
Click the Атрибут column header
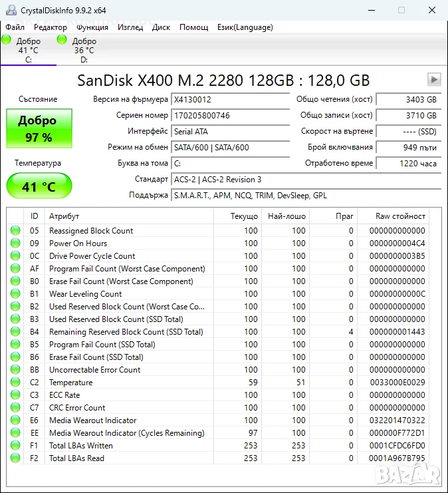[129, 216]
